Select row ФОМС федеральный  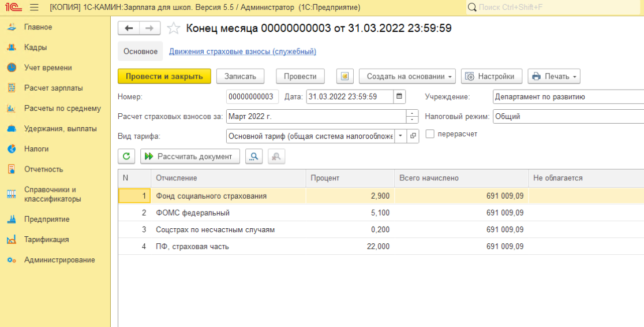[x=381, y=213]
